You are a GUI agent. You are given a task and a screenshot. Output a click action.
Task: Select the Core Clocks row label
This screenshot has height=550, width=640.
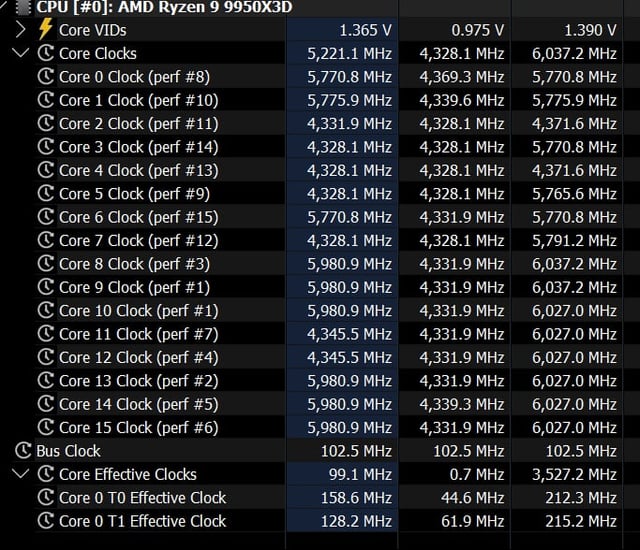[98, 53]
